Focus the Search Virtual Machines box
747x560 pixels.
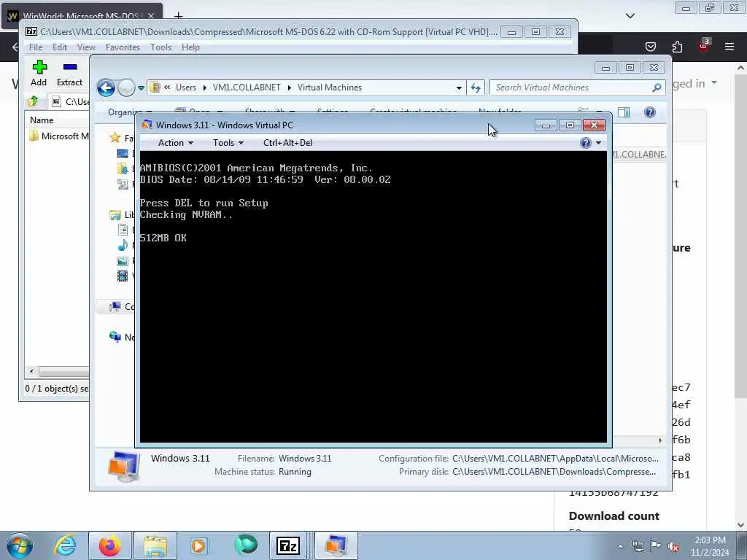click(x=570, y=87)
